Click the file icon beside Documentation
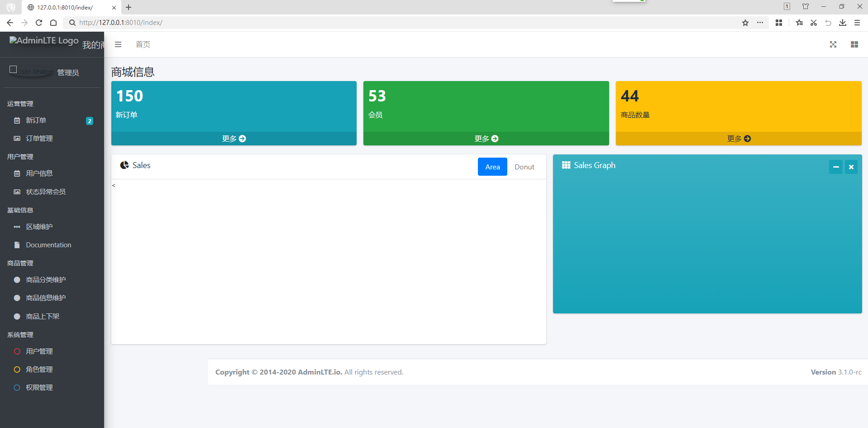868x428 pixels. [x=17, y=245]
